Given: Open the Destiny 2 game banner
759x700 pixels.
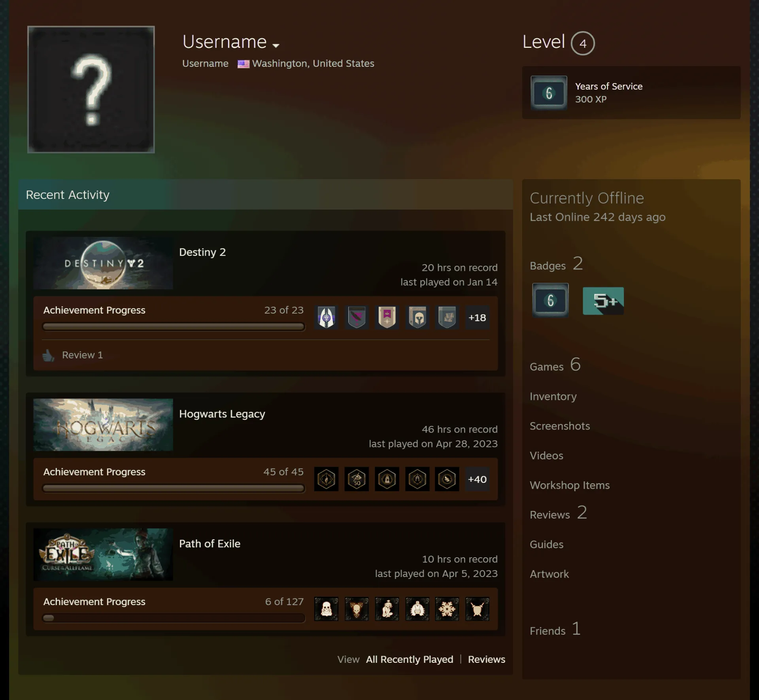Looking at the screenshot, I should pos(103,263).
